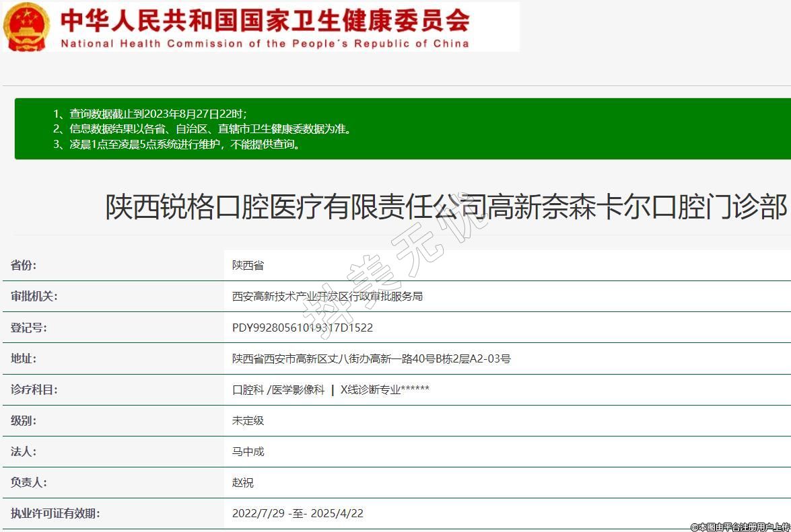This screenshot has width=791, height=532.
Task: Click the clinic name heading 陕西锐格口腔医疗
Action: 446,206
